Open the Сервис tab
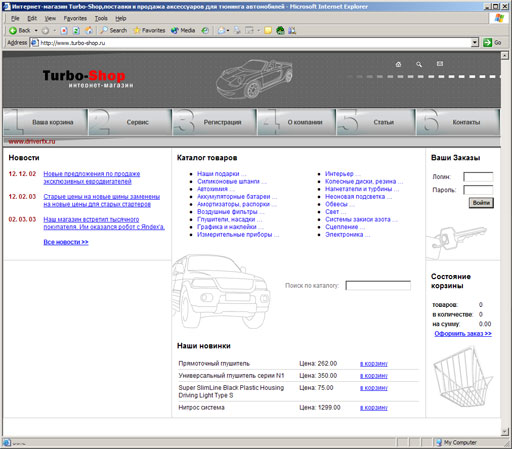The width and height of the screenshot is (512, 449). 130,122
